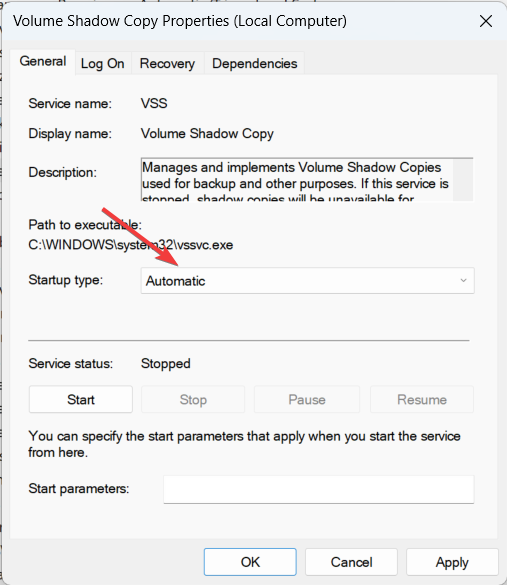The height and width of the screenshot is (585, 507).
Task: Close the Volume Shadow Copy Properties dialog
Action: (x=486, y=21)
